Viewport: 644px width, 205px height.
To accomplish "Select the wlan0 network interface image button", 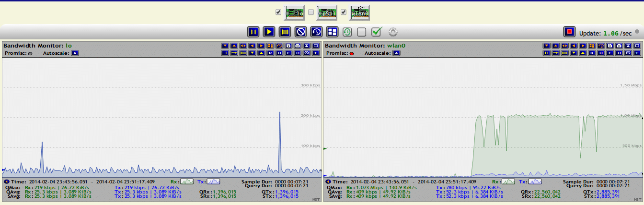I will [x=360, y=13].
